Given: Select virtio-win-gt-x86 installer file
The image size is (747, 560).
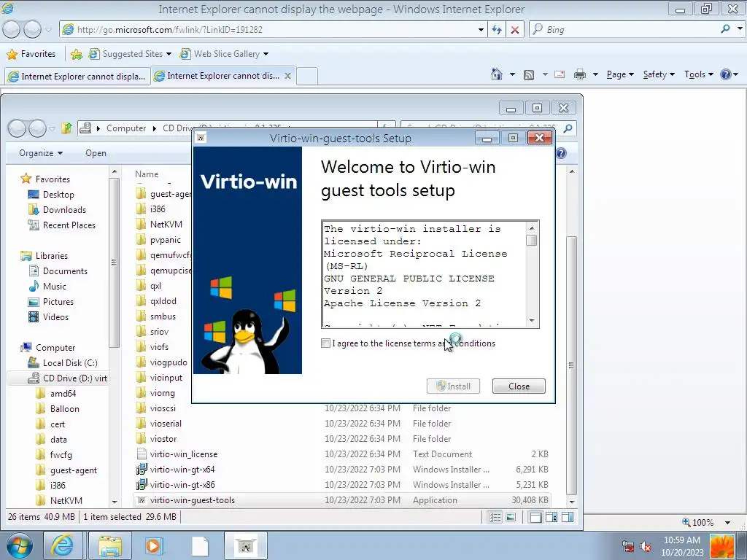Looking at the screenshot, I should (182, 485).
